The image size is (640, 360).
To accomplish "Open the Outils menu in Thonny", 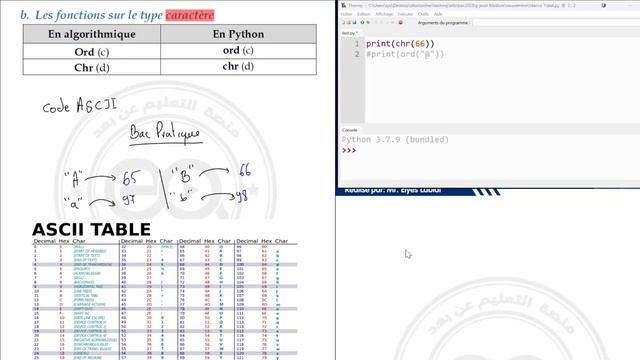I will pos(423,14).
